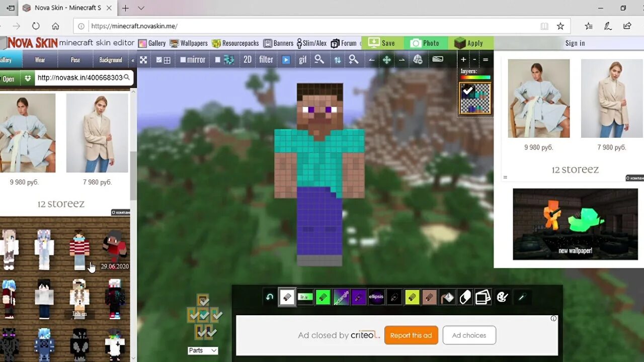Create a gif of the skin
Image resolution: width=644 pixels, height=362 pixels.
(302, 60)
